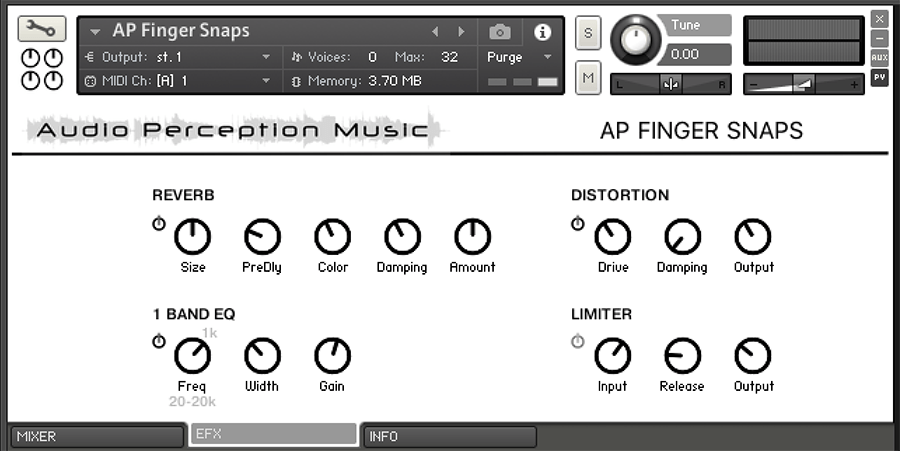
Task: Click the Limiter Output knob
Action: tap(752, 356)
